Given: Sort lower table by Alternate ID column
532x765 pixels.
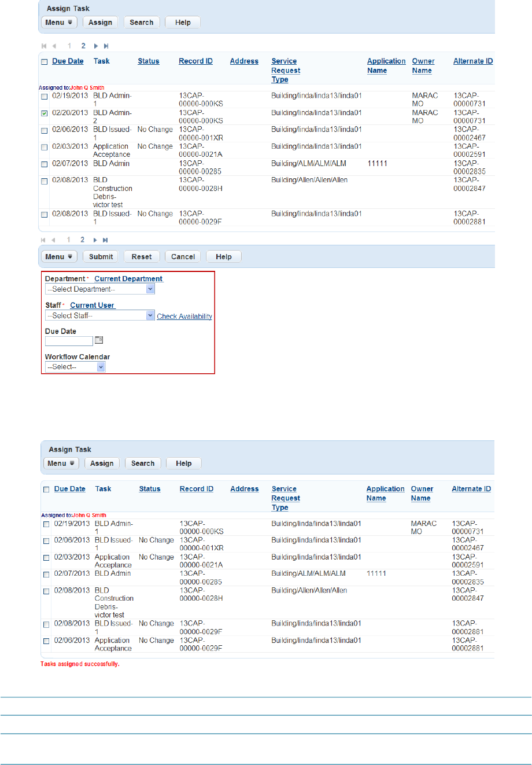Looking at the screenshot, I should 471,489.
